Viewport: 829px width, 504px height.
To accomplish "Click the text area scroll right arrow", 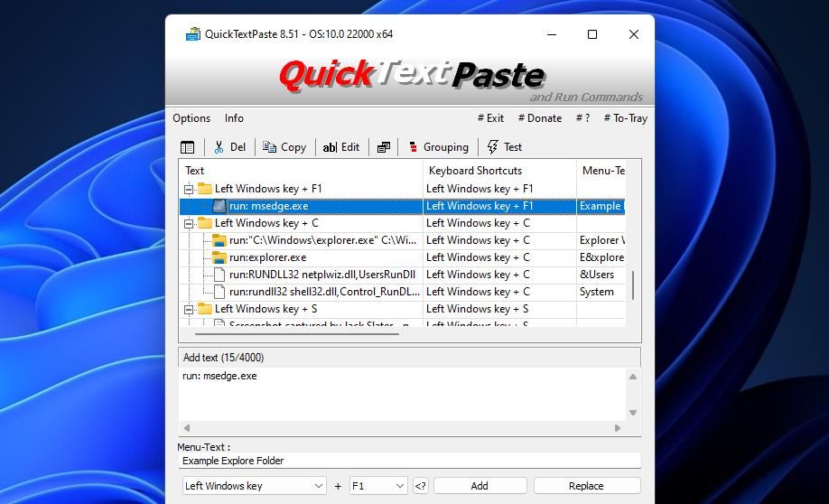I will (618, 428).
